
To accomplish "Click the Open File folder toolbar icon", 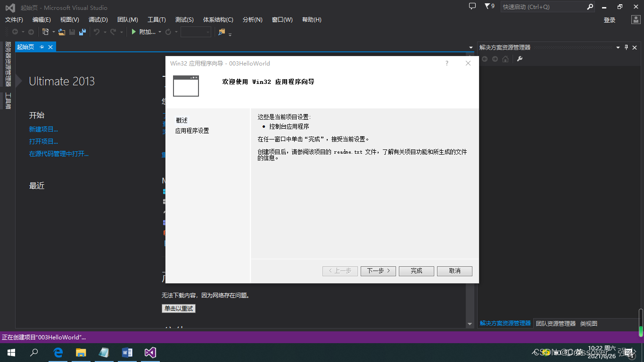I will point(62,32).
